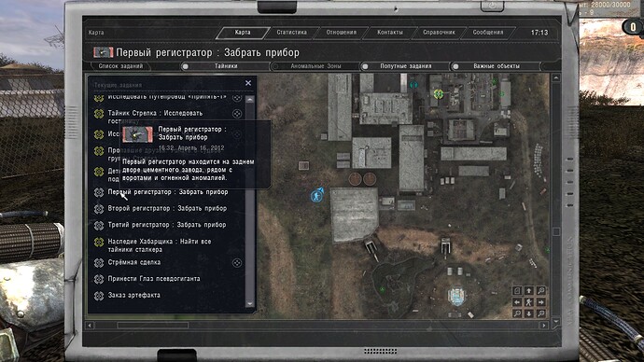This screenshot has height=362, width=644.
Task: Switch to the Контакты tab
Action: (390, 33)
